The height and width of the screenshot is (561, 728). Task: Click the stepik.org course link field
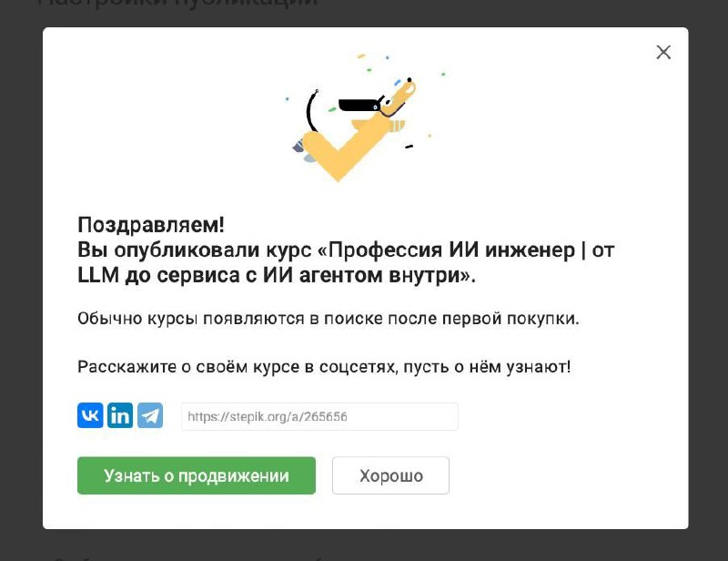point(319,416)
